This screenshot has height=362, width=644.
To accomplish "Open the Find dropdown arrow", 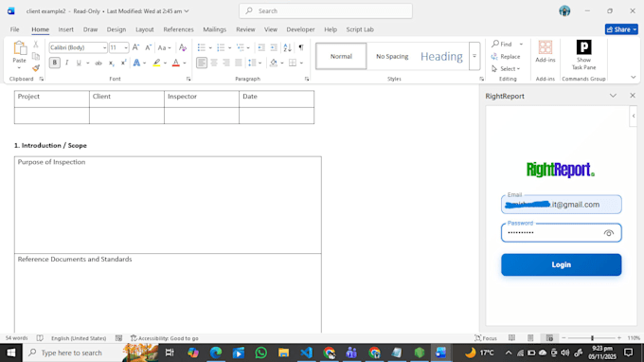I will click(521, 44).
